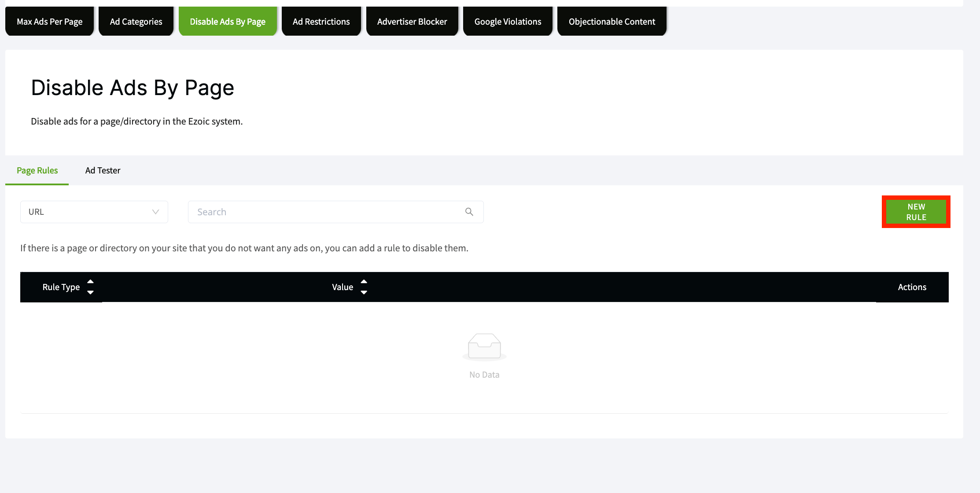Select the Page Rules sub-tab
The width and height of the screenshot is (980, 493).
[37, 170]
